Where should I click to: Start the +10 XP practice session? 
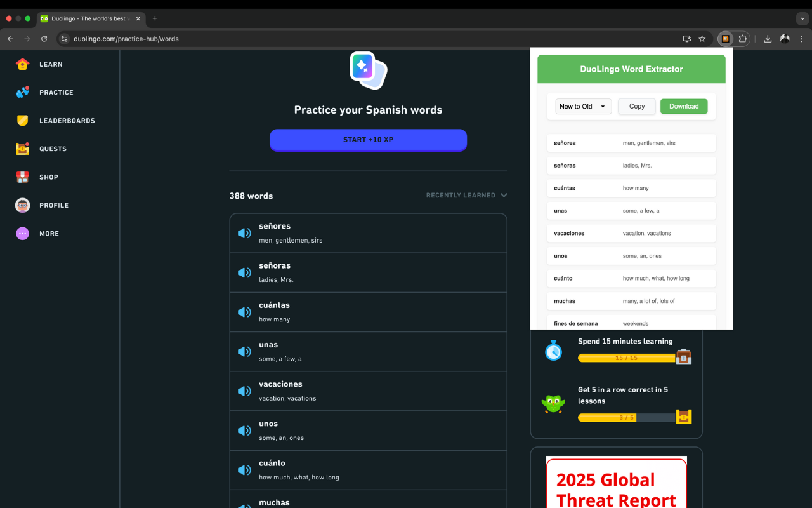coord(368,140)
